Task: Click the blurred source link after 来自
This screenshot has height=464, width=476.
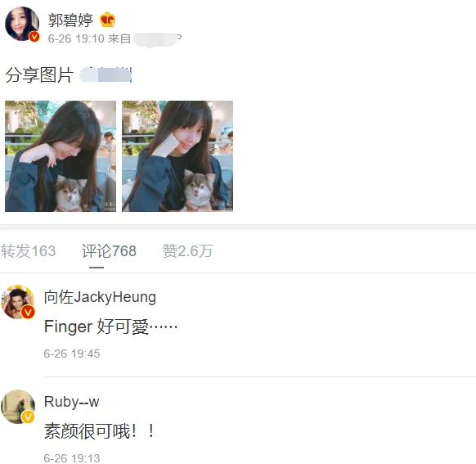Action: 157,39
